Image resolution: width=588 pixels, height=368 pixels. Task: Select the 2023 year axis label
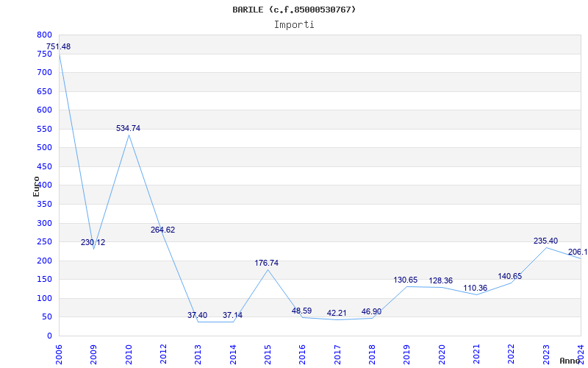point(546,355)
